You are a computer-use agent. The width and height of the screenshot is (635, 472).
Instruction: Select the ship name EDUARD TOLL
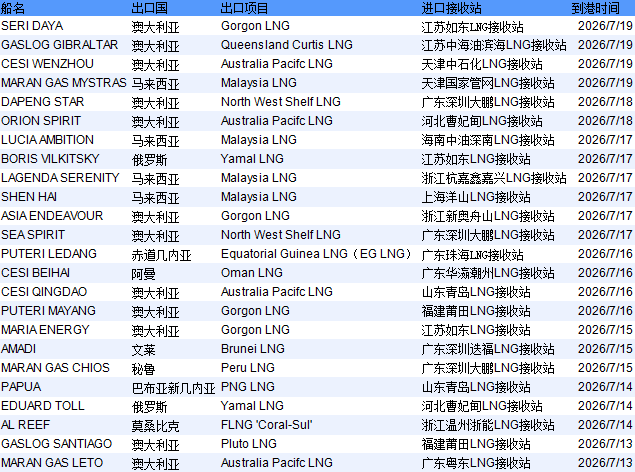[43, 406]
